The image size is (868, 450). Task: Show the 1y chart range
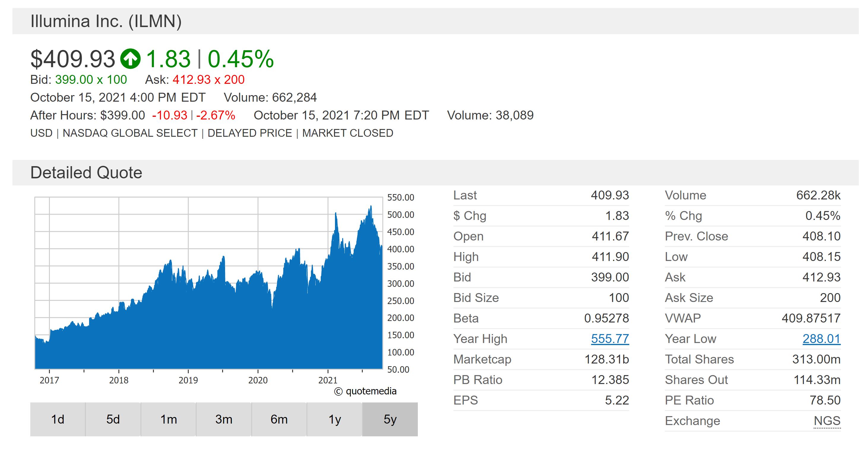click(334, 419)
